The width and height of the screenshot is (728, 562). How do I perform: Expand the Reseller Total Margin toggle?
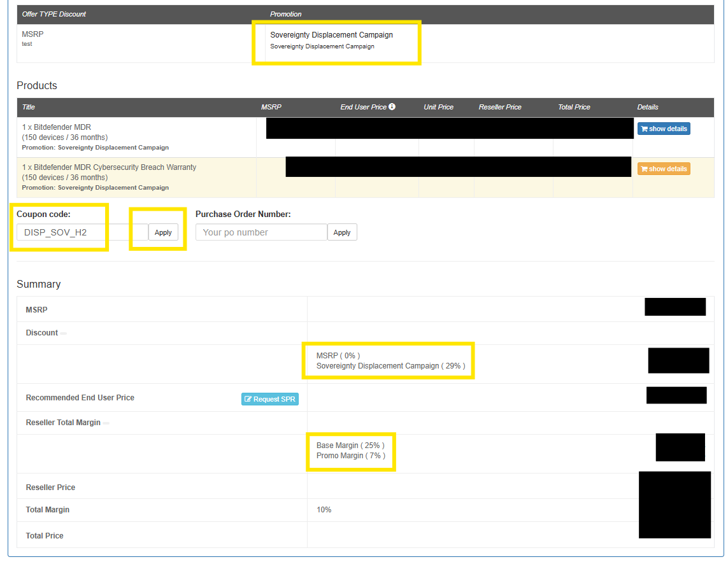[106, 423]
